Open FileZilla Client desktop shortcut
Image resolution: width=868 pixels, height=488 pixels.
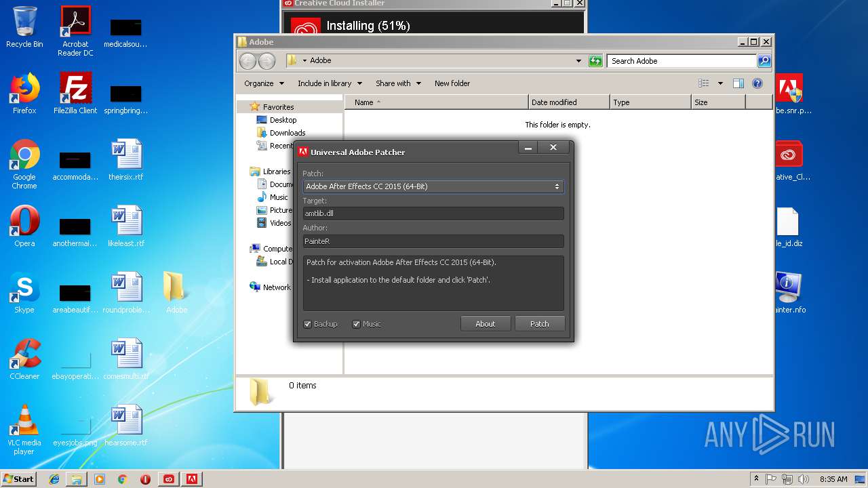[x=75, y=94]
